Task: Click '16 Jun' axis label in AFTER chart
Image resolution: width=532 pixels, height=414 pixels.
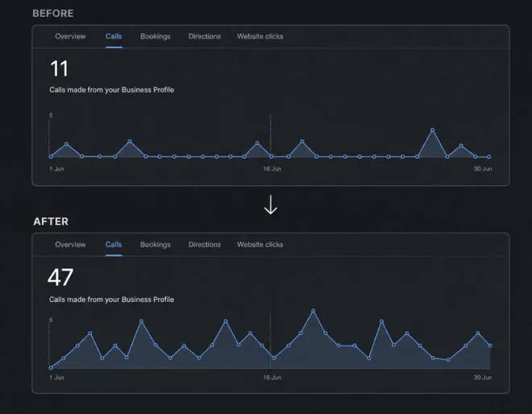Action: click(x=272, y=378)
